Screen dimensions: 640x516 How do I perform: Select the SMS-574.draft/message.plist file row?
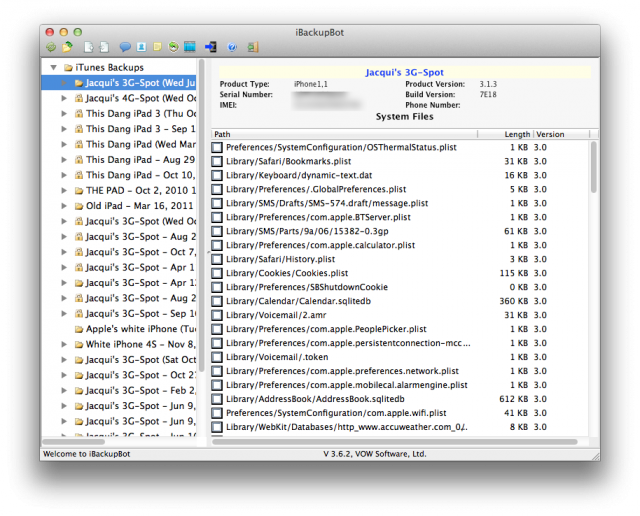(x=400, y=203)
